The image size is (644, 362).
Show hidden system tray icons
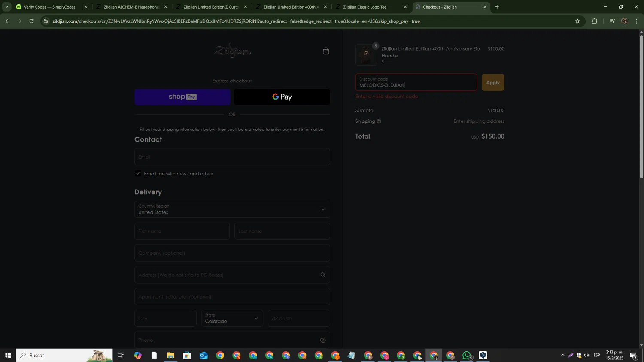pos(562,355)
